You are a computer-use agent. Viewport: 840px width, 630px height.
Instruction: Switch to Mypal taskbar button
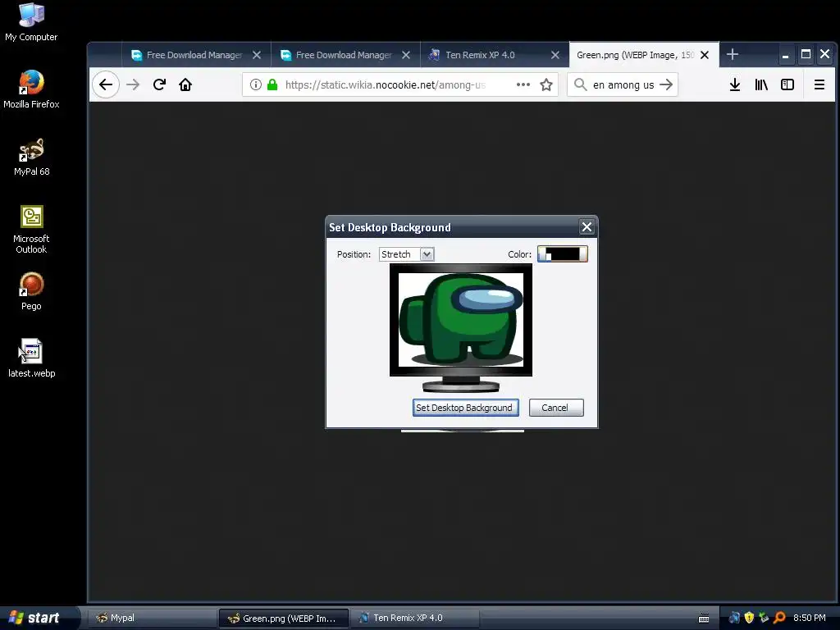click(152, 618)
